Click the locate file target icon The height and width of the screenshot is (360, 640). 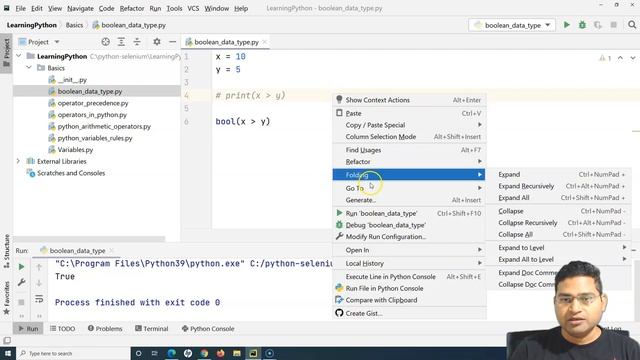pos(106,42)
